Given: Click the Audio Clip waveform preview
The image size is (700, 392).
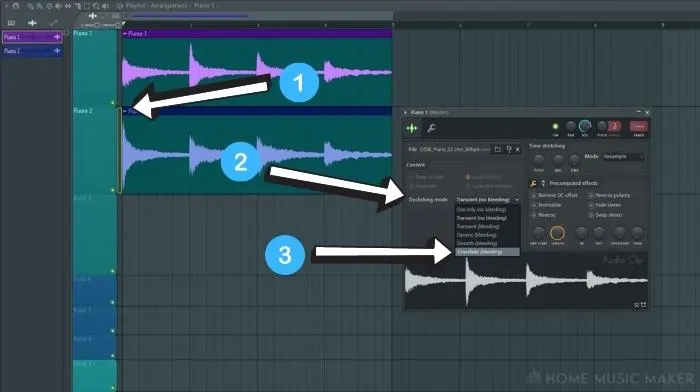Looking at the screenshot, I should [x=526, y=281].
